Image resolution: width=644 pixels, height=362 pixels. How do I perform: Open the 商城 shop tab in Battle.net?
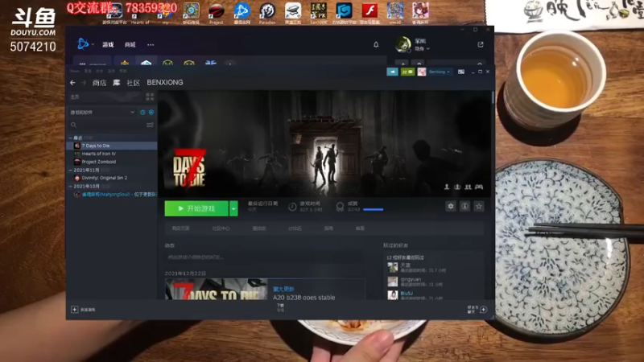pyautogui.click(x=130, y=45)
